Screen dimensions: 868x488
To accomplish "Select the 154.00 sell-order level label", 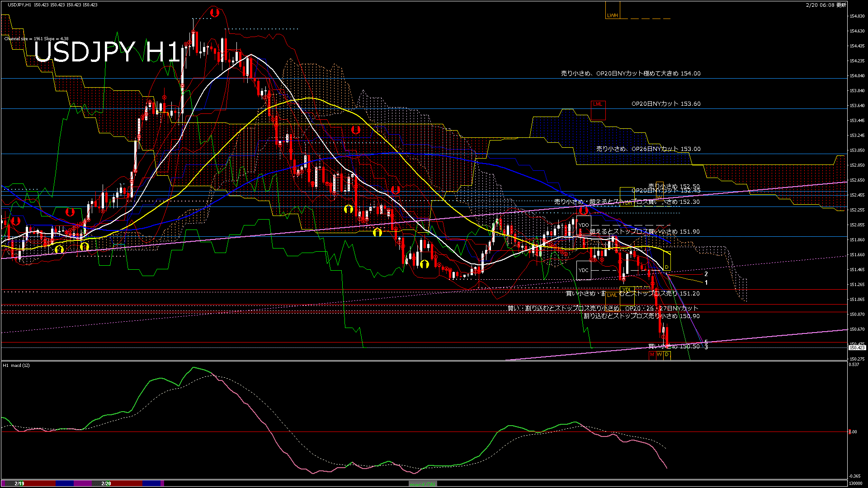I will (x=631, y=73).
